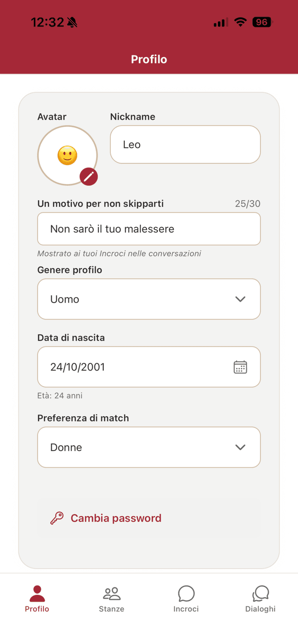Click the chevron next to Donne
Viewport: 298px width, 644px height.
pos(240,447)
